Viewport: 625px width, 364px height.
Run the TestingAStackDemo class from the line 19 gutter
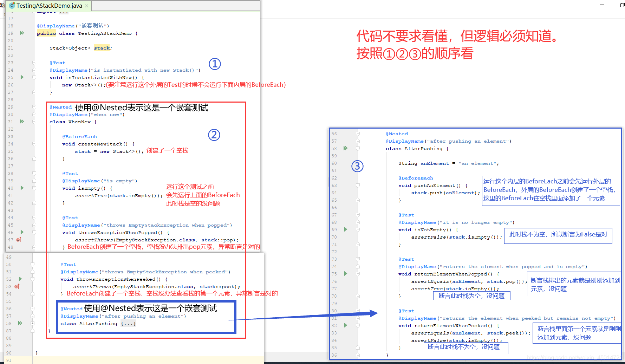point(22,33)
